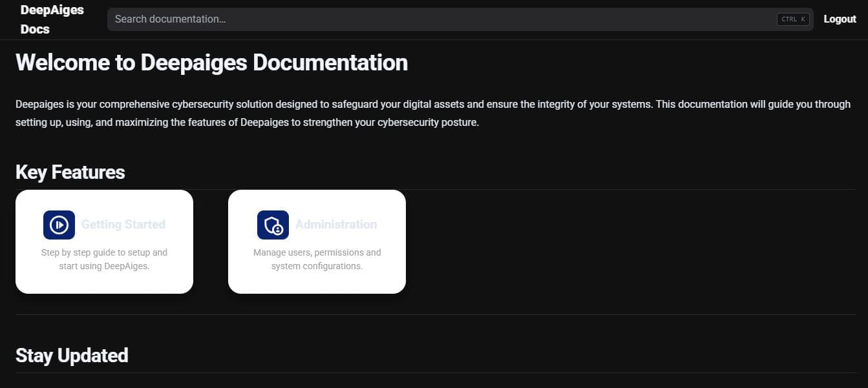
Task: Log out using the Logout button
Action: coord(840,19)
